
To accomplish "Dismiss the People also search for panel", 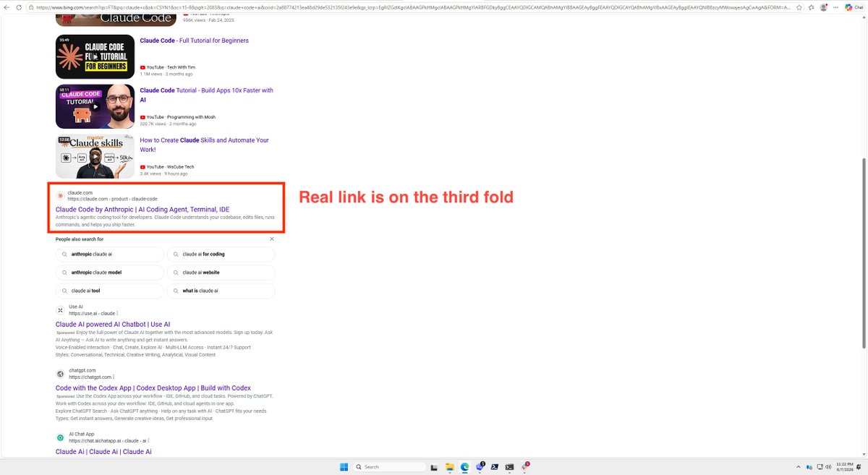I will tap(272, 239).
